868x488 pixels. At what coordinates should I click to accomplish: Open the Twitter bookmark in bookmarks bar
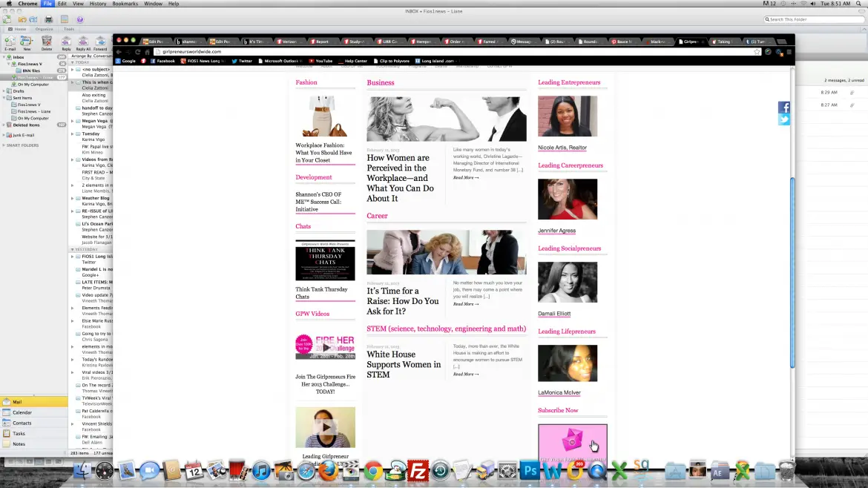(242, 61)
